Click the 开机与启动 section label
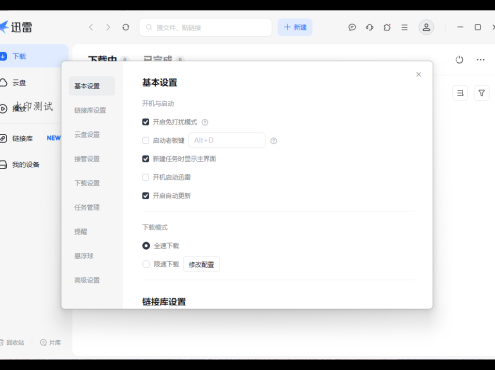Viewport: 495px width, 370px height. [158, 104]
